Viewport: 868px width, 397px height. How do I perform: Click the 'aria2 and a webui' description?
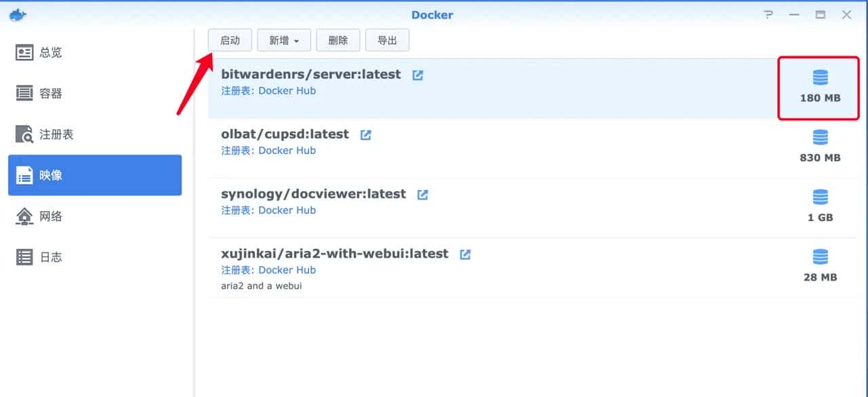click(261, 286)
